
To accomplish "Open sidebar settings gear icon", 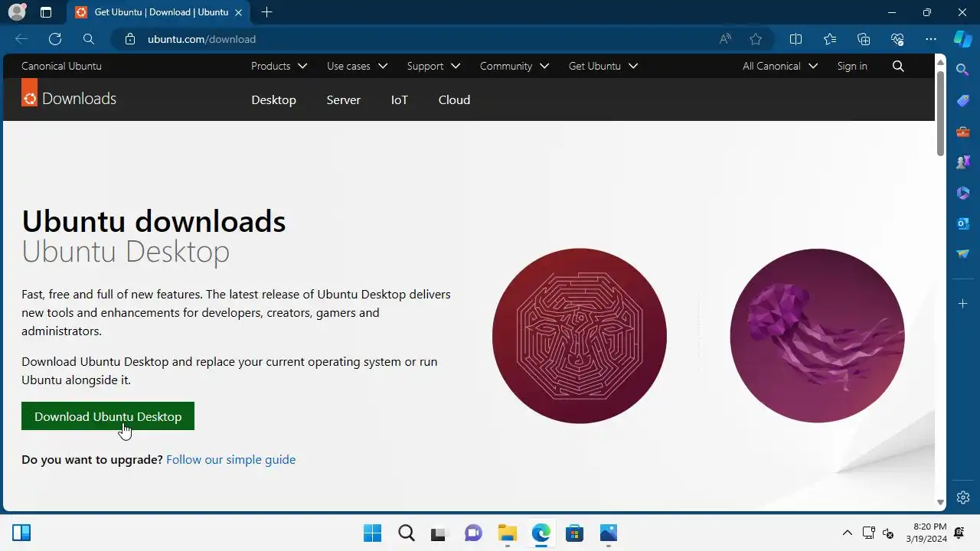I will (963, 497).
